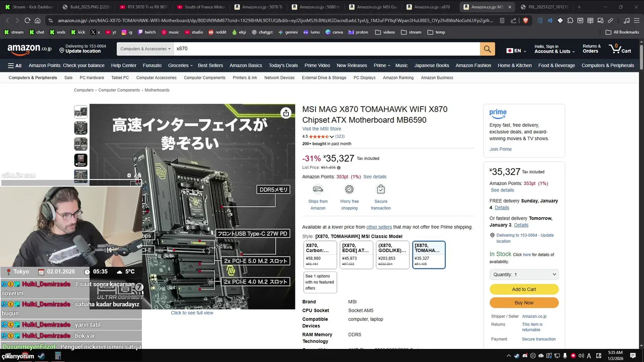Click the Discord icon in system tray
The image size is (644, 362).
click(526, 356)
